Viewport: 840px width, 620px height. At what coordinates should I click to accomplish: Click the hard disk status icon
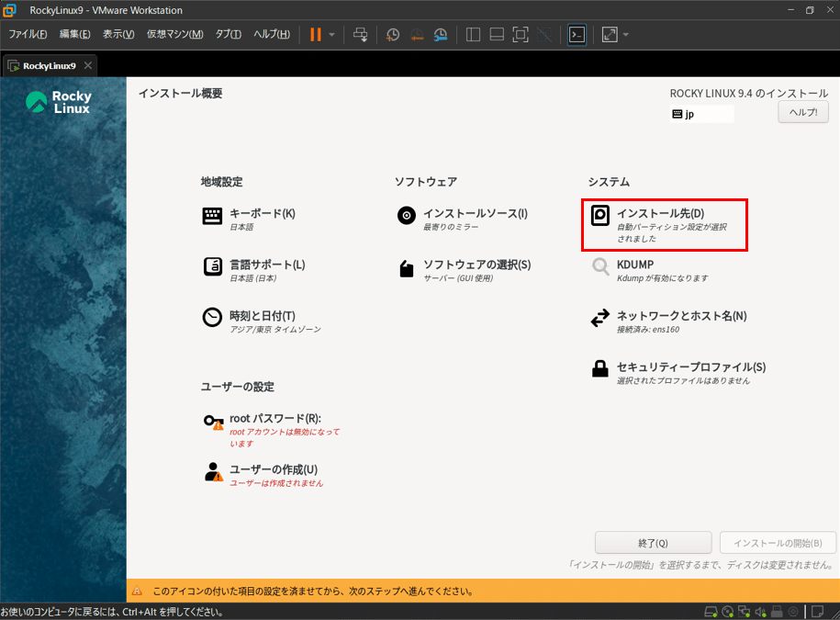tap(711, 612)
